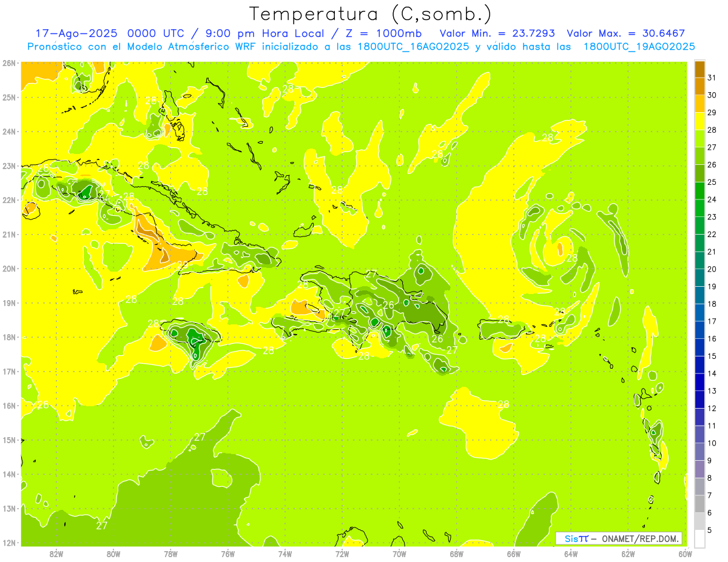Click the '20N' latitude label

point(8,269)
